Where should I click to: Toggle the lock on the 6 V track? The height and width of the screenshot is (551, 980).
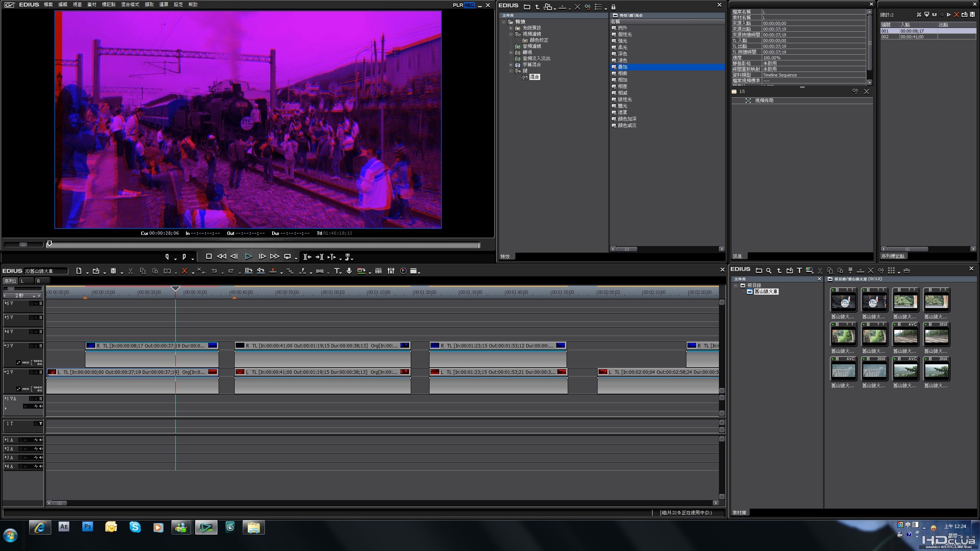point(32,303)
